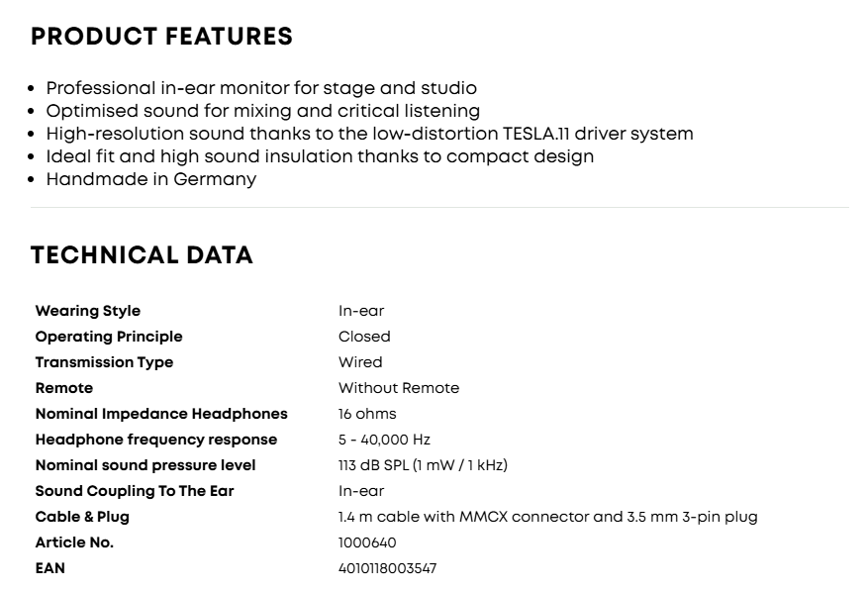Click the Cable & Plug label
This screenshot has width=868, height=591.
pyautogui.click(x=82, y=517)
